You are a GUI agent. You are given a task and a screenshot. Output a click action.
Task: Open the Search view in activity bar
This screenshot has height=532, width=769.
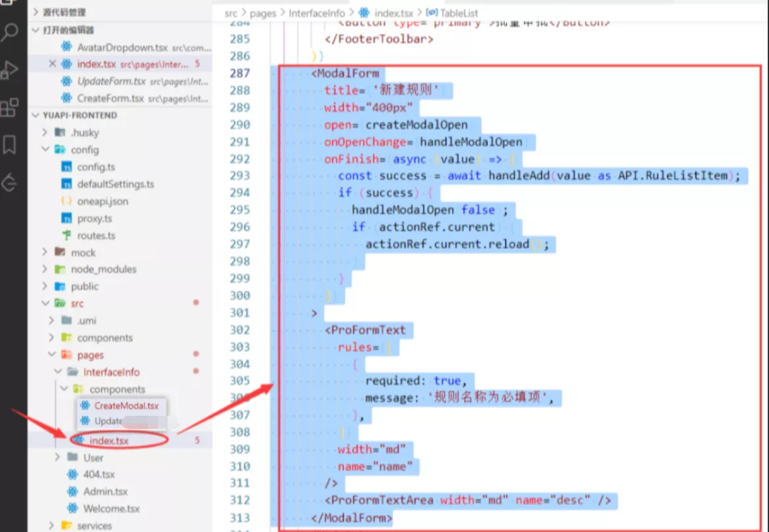pos(10,33)
